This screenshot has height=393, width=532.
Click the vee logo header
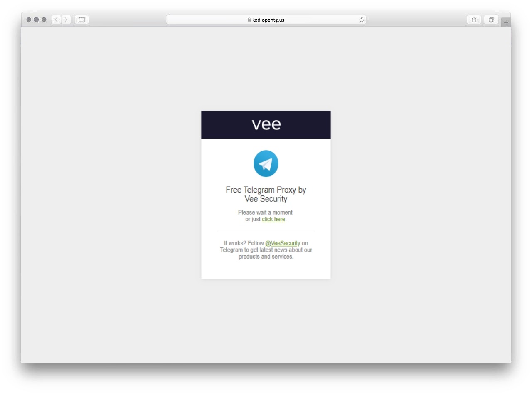click(266, 124)
